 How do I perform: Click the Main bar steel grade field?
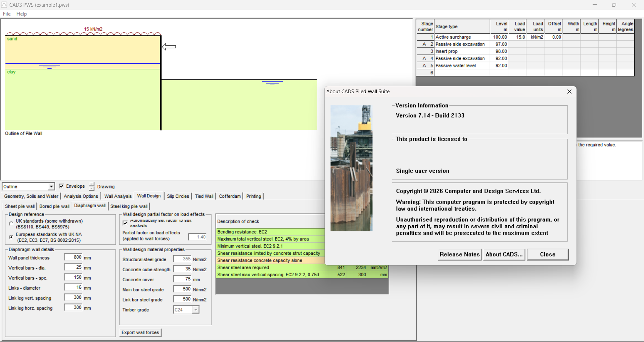[182, 289]
